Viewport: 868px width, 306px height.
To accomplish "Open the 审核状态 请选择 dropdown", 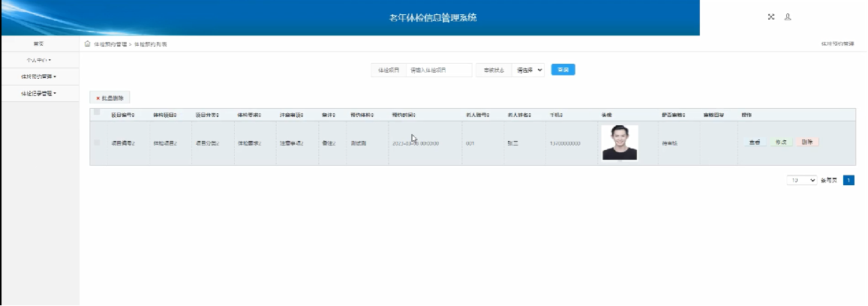I will tap(528, 70).
